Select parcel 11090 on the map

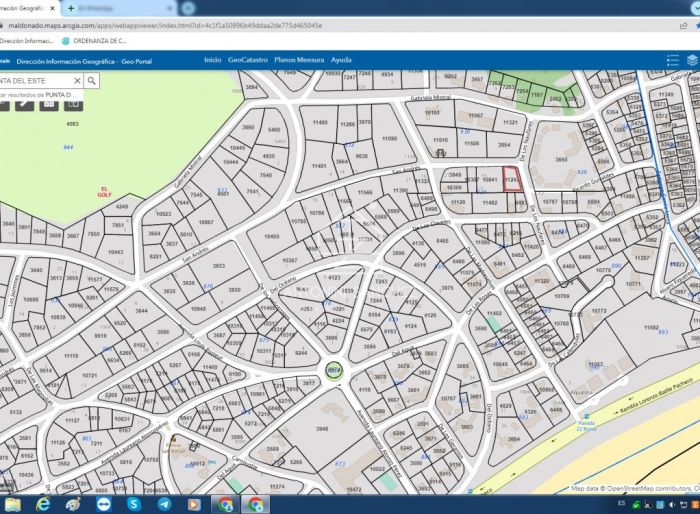point(389,139)
